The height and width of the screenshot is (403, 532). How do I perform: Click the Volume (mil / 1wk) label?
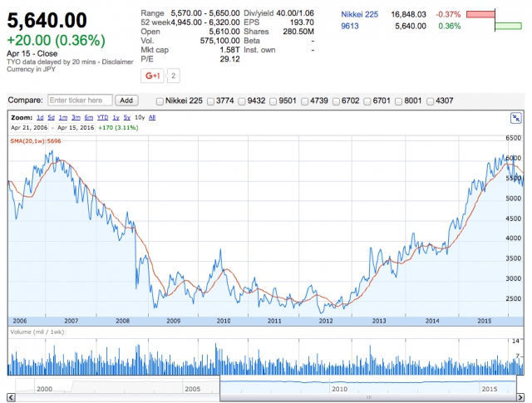click(x=37, y=332)
